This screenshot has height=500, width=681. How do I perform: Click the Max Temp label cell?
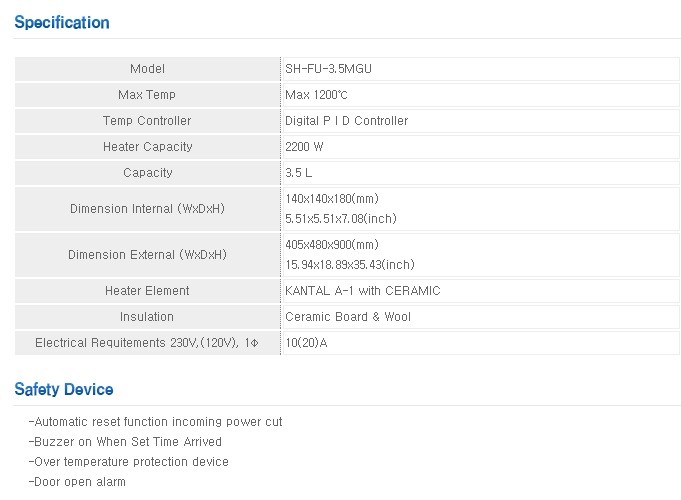[x=147, y=95]
